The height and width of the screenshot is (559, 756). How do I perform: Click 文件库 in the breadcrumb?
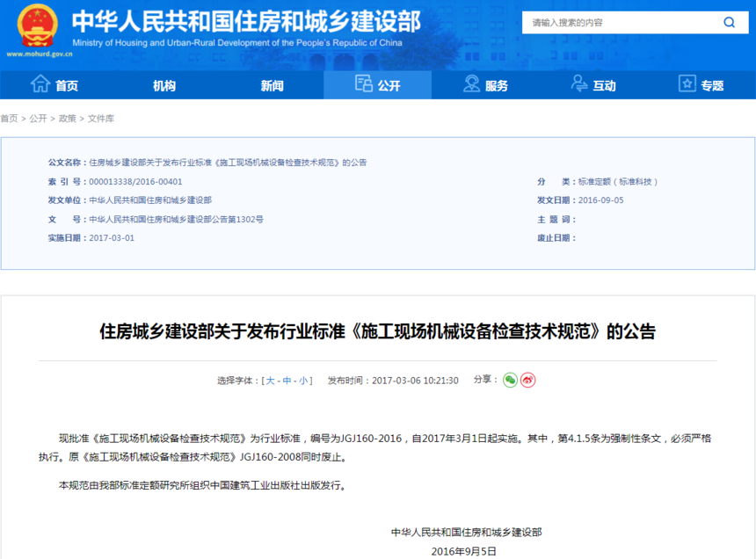(x=101, y=119)
